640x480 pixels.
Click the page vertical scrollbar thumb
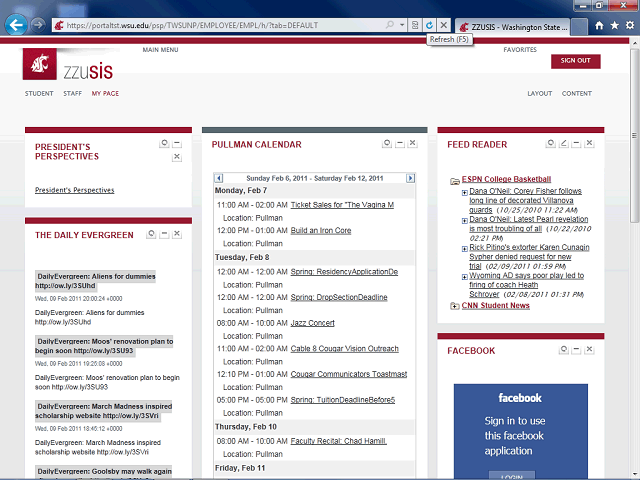click(x=634, y=135)
